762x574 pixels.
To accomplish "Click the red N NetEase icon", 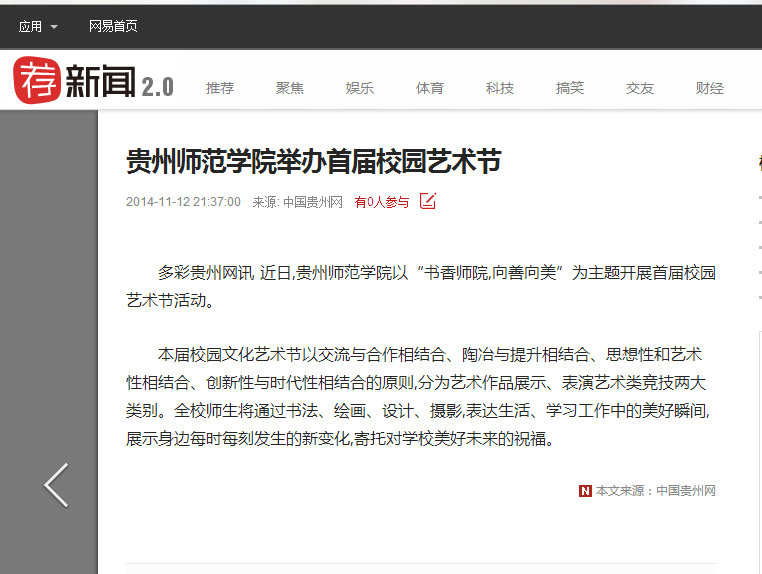I will 585,491.
